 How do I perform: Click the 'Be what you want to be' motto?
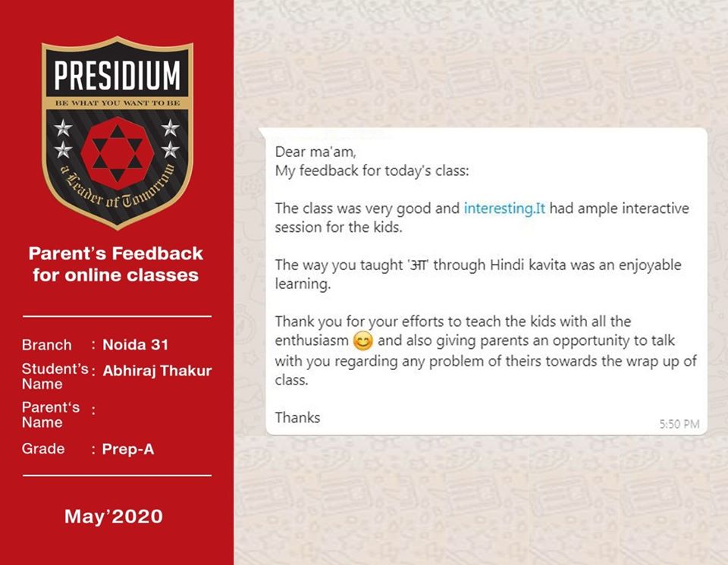[x=118, y=103]
